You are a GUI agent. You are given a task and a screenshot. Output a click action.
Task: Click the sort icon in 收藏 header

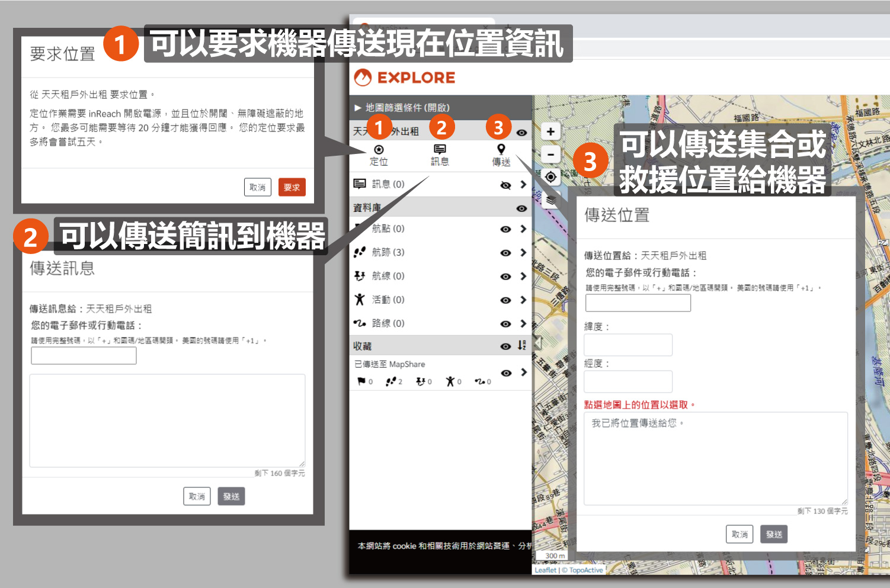tap(521, 345)
